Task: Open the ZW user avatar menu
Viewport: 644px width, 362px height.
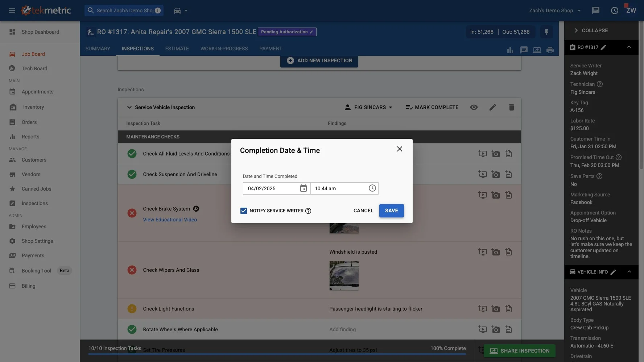Action: click(631, 11)
